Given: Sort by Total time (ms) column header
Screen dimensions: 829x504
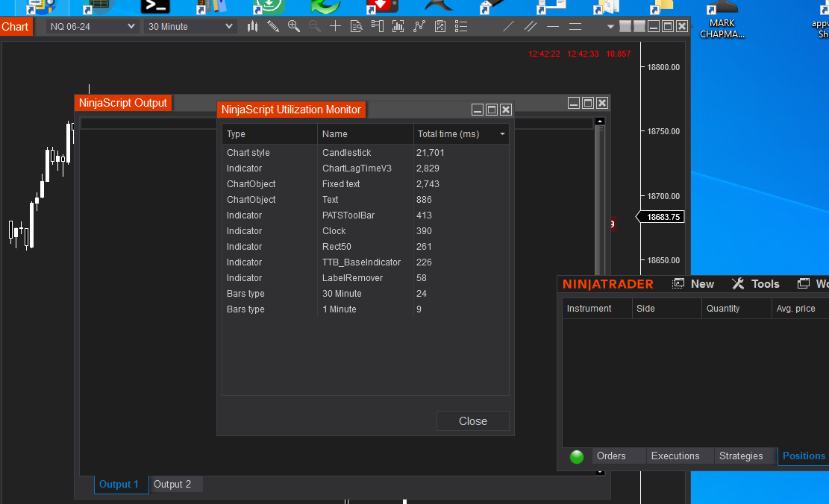Looking at the screenshot, I should click(x=461, y=134).
